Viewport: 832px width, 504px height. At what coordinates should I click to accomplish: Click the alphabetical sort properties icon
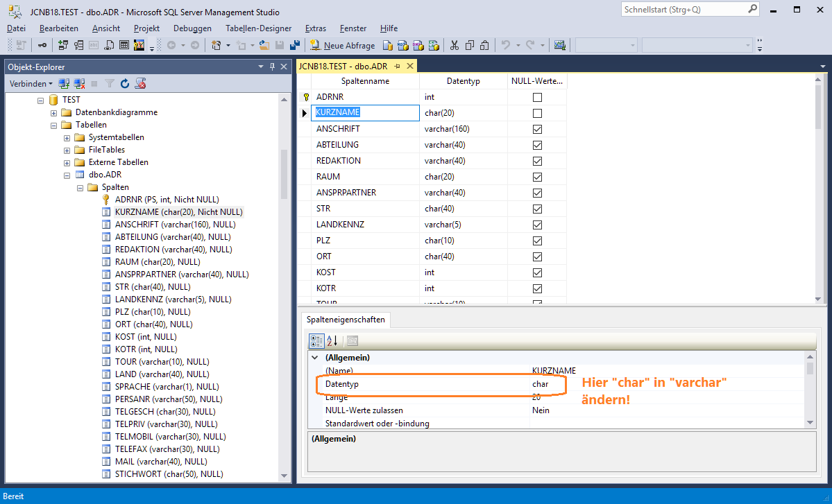(332, 341)
